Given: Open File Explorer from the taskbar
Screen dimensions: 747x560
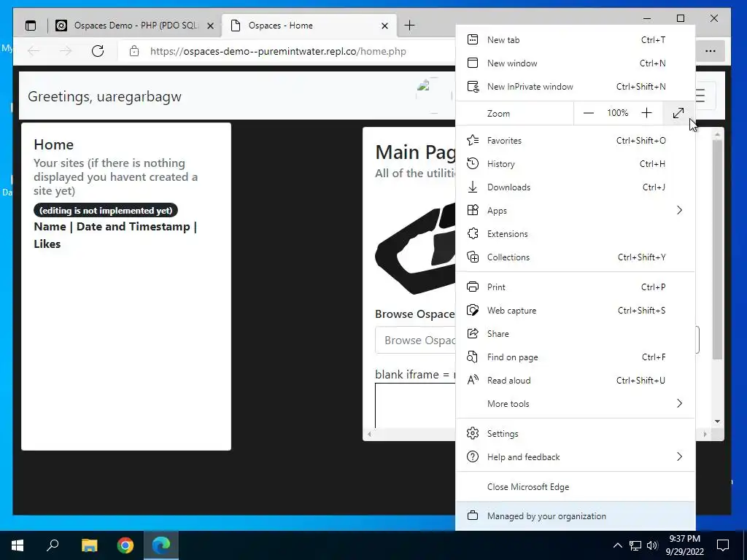Looking at the screenshot, I should click(x=89, y=545).
